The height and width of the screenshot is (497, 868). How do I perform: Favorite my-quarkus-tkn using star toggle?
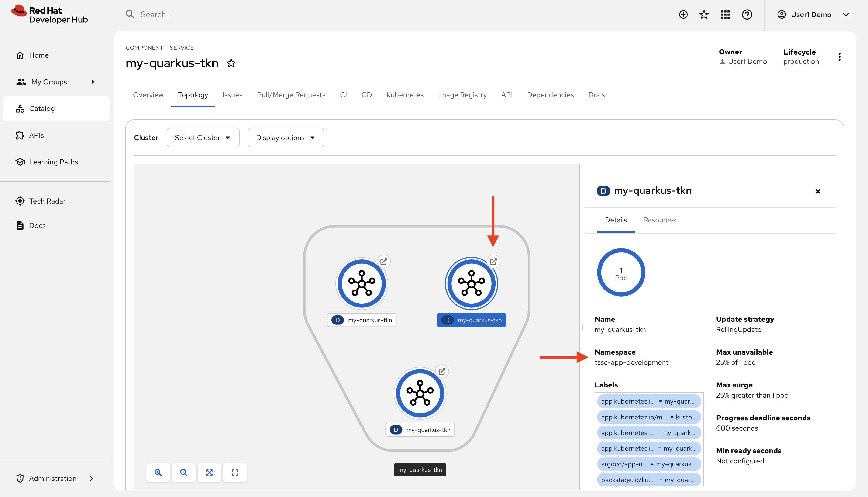231,63
